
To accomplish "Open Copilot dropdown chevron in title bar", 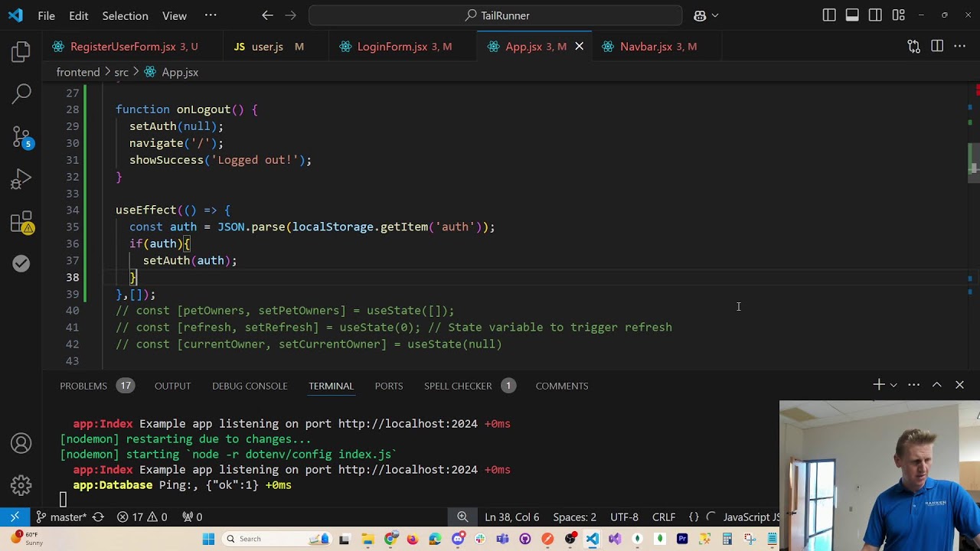I will coord(716,15).
